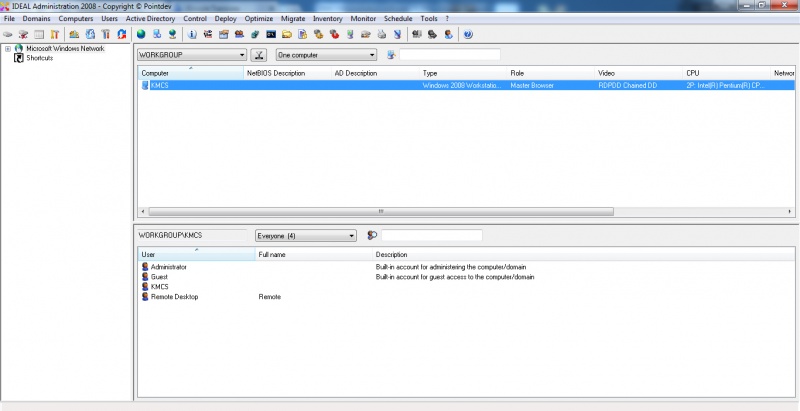
Task: Click the yellow open folder icon
Action: pos(287,35)
